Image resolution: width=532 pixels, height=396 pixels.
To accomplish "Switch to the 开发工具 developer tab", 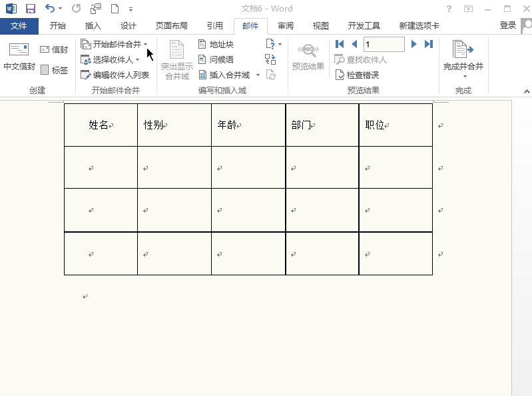I will click(364, 26).
